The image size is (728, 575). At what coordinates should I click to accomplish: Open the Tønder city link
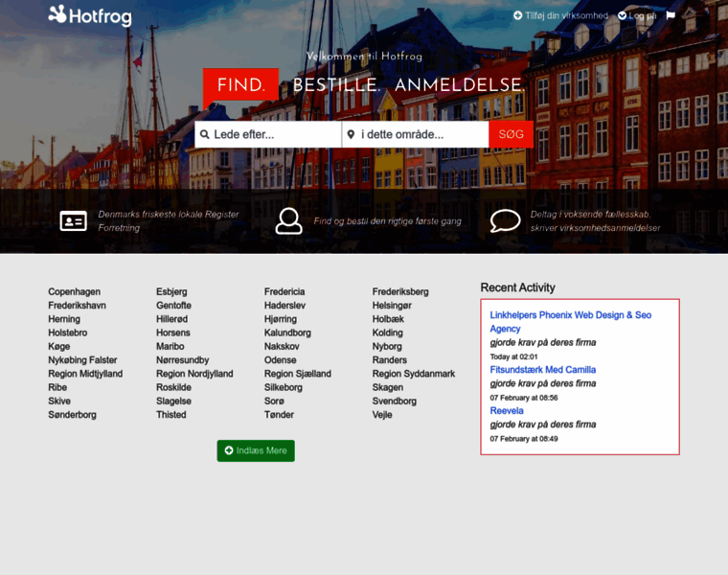click(x=279, y=415)
